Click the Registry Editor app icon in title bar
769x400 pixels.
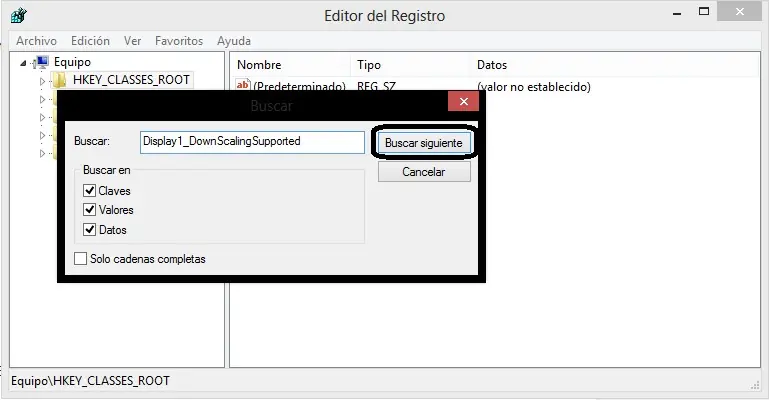pos(18,16)
